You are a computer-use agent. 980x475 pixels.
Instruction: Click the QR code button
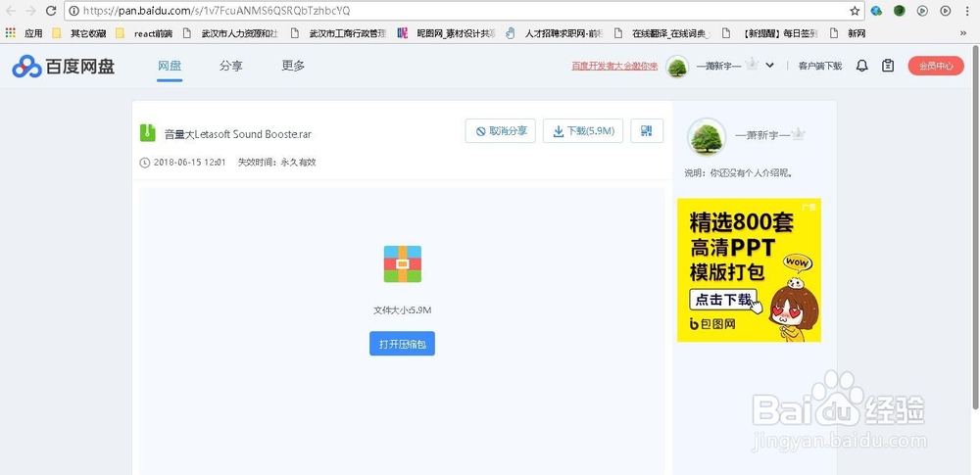pos(647,130)
